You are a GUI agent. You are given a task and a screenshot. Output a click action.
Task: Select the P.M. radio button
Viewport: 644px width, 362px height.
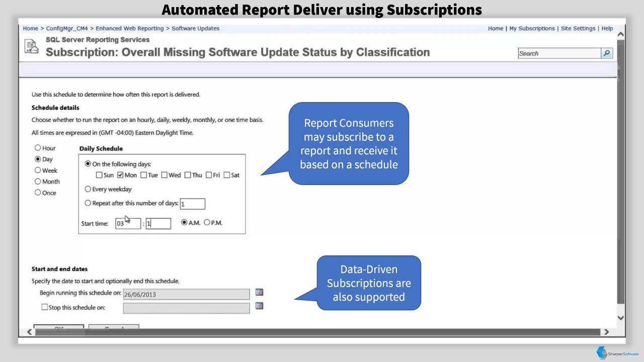[207, 222]
